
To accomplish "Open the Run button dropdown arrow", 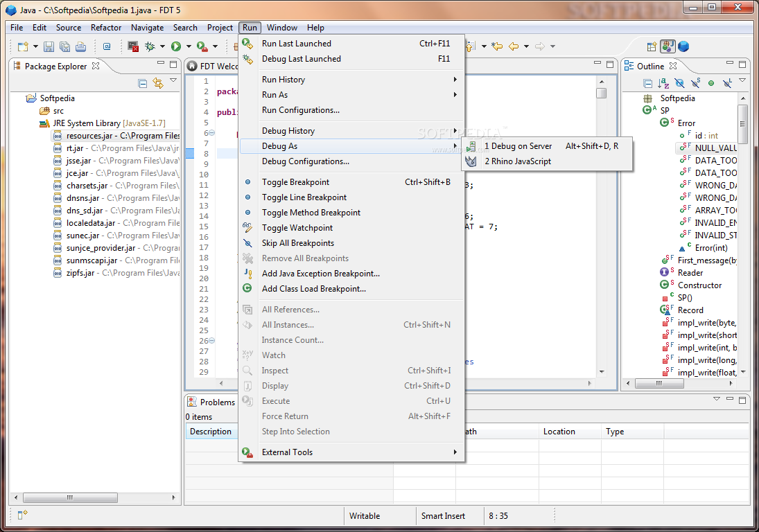I will pyautogui.click(x=189, y=46).
